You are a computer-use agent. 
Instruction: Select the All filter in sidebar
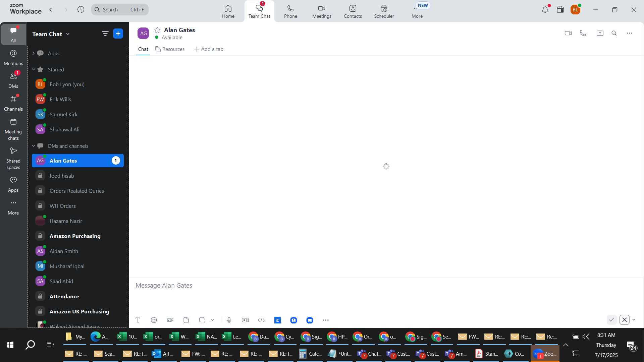[13, 34]
